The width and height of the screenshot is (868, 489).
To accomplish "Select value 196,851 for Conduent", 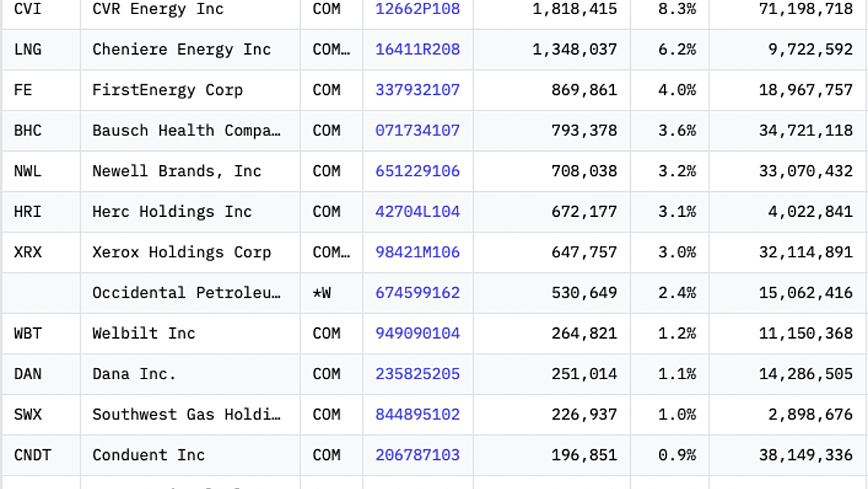I will [x=584, y=455].
